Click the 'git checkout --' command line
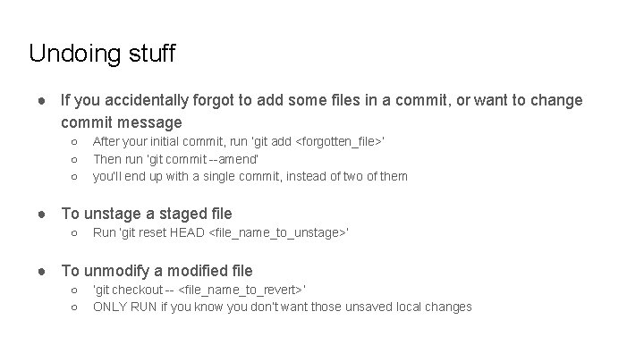Screen dimensions: 644x362 [199, 290]
